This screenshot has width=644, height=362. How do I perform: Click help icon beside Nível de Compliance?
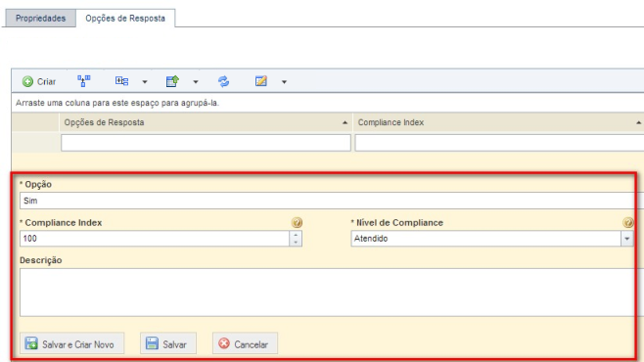pyautogui.click(x=628, y=222)
